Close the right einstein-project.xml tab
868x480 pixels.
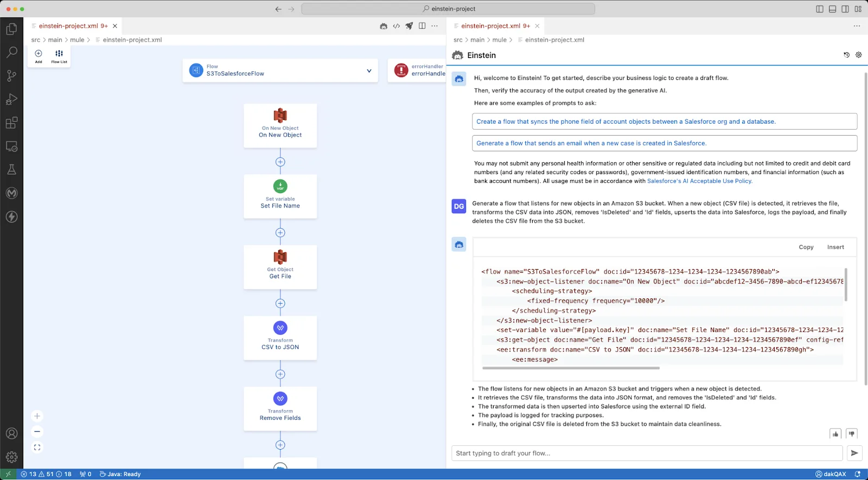tap(537, 26)
